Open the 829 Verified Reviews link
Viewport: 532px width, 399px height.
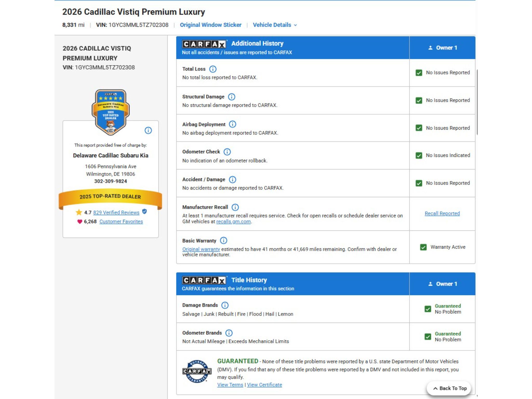point(116,212)
